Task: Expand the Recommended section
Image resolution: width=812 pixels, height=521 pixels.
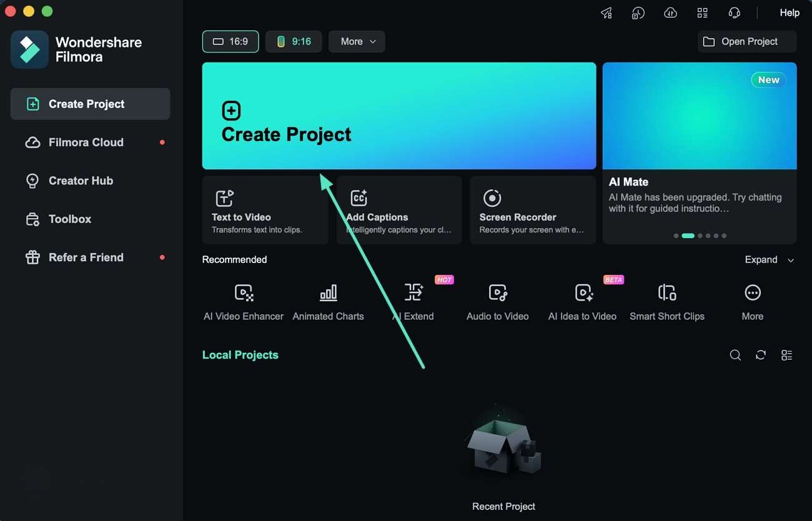Action: [770, 260]
